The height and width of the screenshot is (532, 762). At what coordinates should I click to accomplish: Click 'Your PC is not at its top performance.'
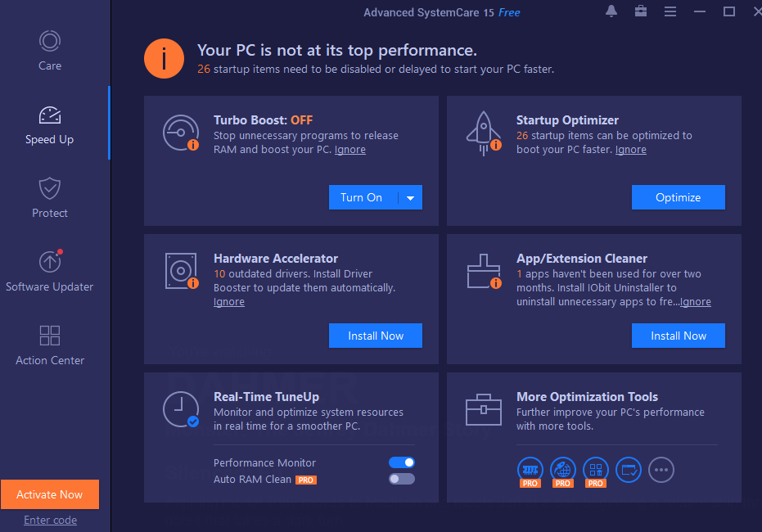336,51
